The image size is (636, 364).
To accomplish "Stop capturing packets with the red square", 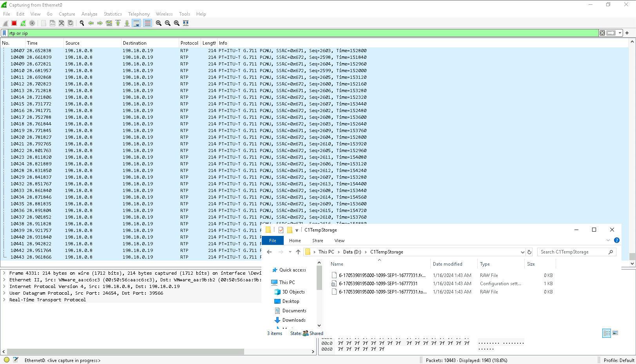I will click(x=14, y=23).
